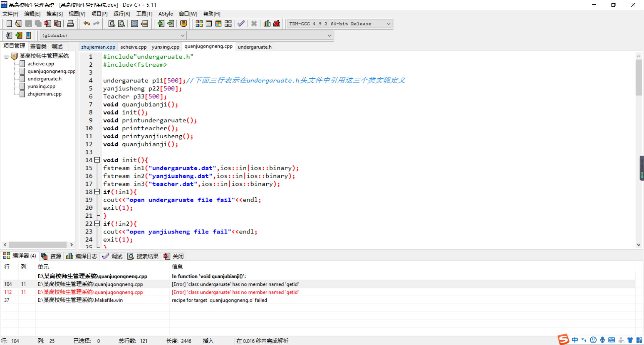Open the 查看类 class browser tab
The height and width of the screenshot is (345, 644).
pyautogui.click(x=38, y=47)
